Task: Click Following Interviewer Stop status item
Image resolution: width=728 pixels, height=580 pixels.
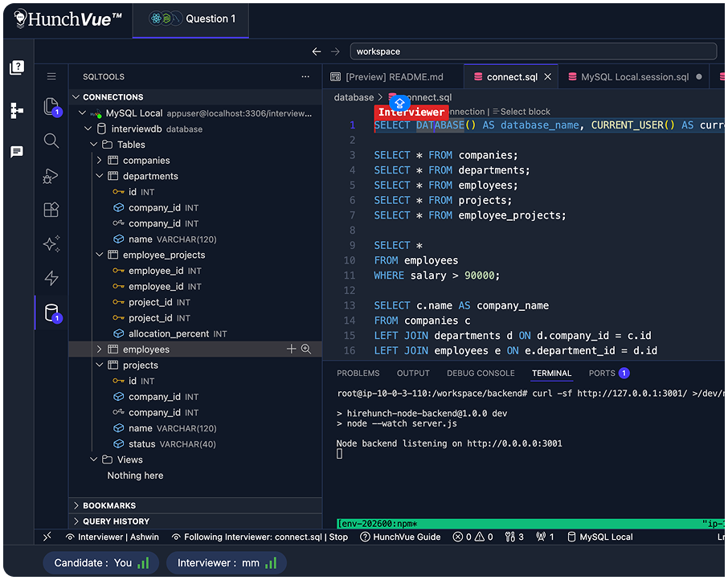Action: (x=260, y=537)
